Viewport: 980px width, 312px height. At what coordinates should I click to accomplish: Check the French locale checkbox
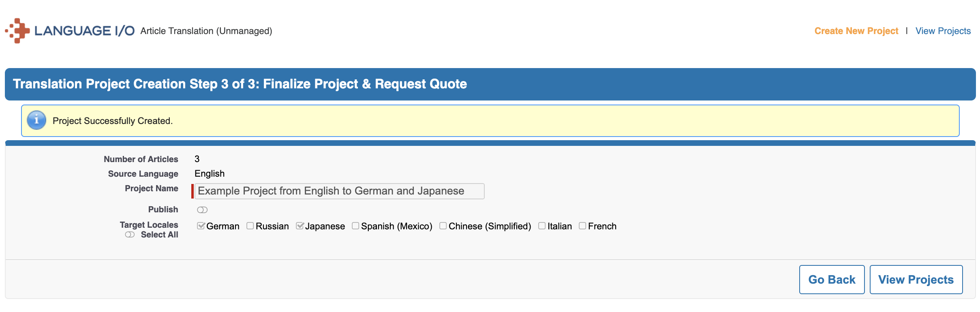point(582,226)
